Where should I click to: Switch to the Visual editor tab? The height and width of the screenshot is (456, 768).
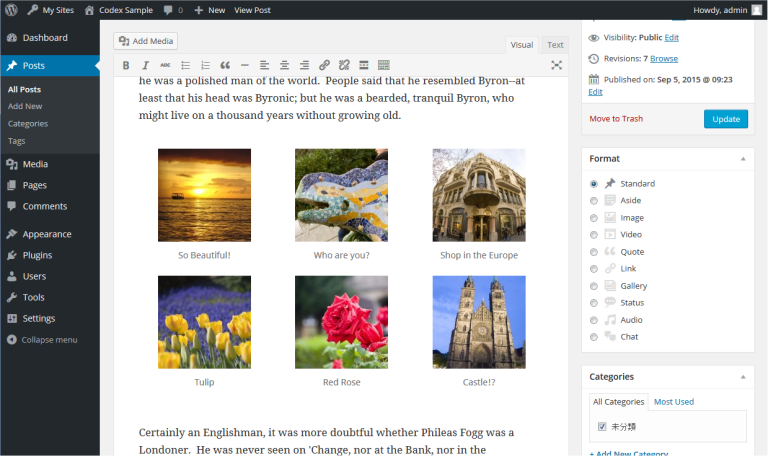coord(522,45)
